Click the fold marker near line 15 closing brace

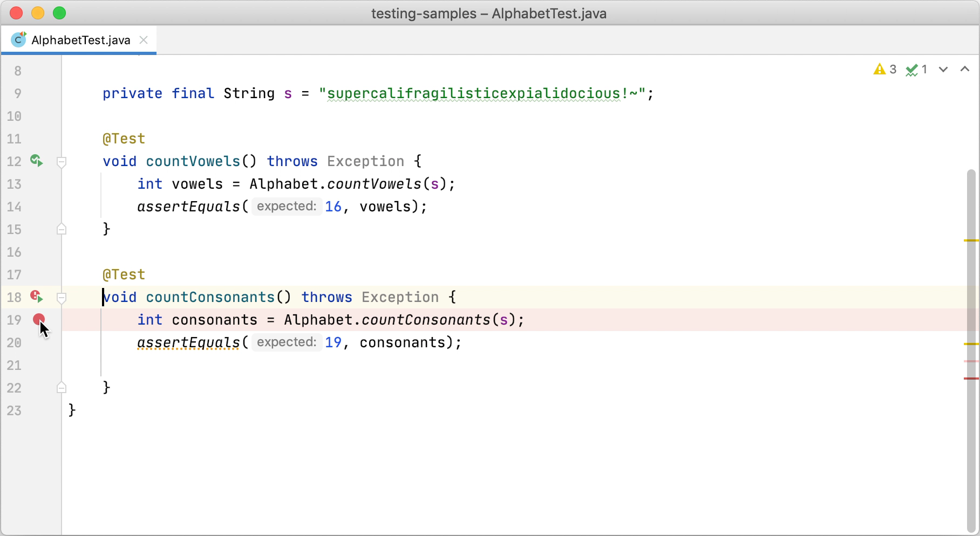(62, 229)
